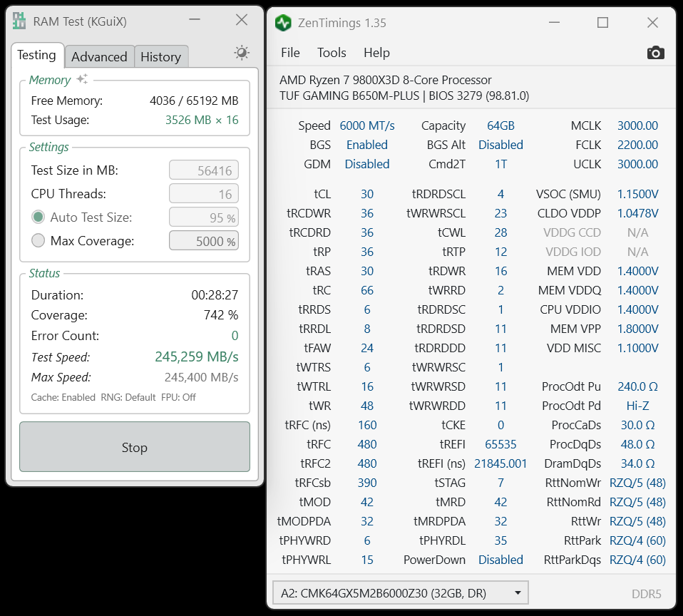Open the History tab
683x616 pixels.
coord(160,56)
